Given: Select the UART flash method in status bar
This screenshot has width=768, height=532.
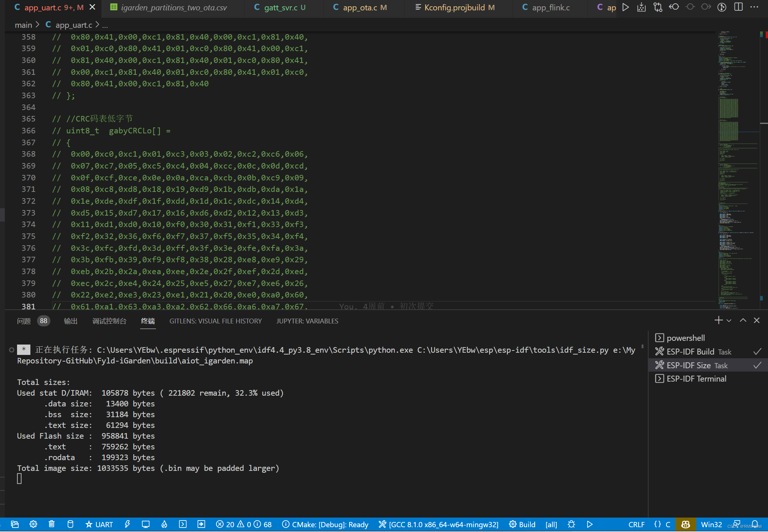Looking at the screenshot, I should [x=99, y=524].
